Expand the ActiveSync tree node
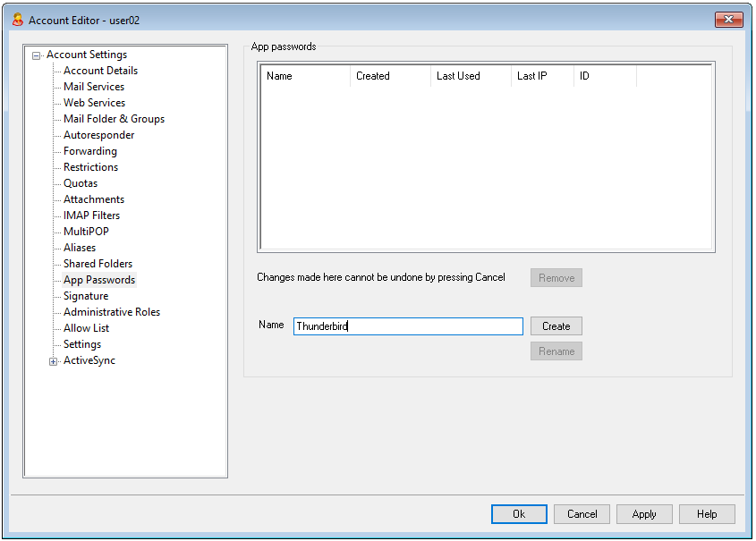The height and width of the screenshot is (541, 756). pos(53,360)
